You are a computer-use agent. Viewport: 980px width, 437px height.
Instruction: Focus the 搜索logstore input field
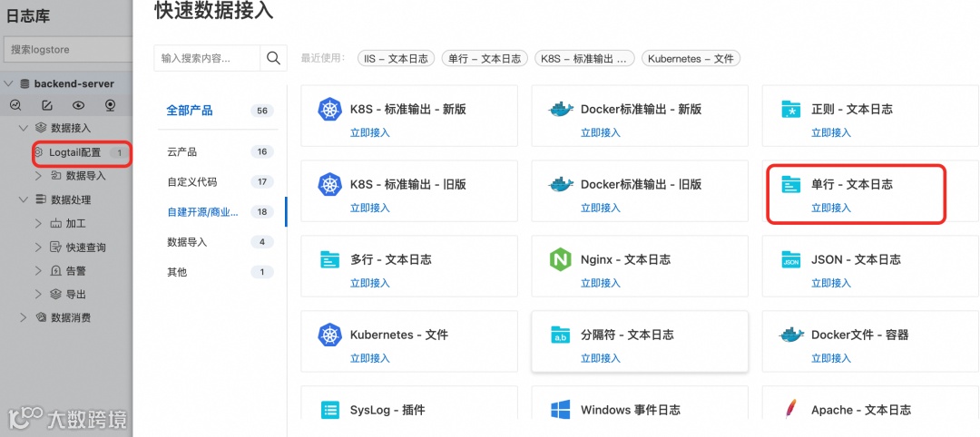tap(67, 49)
